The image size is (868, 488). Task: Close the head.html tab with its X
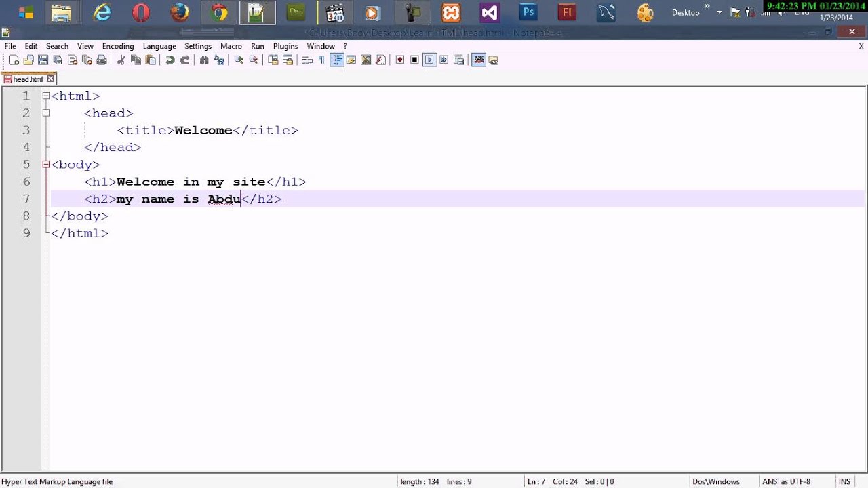[x=50, y=79]
